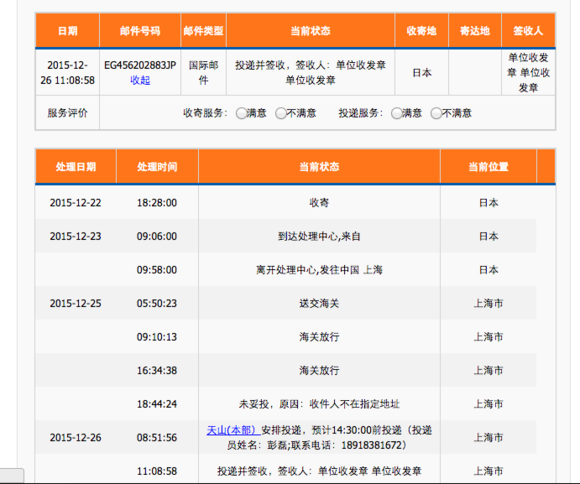The height and width of the screenshot is (484, 580).
Task: Click the 签收人 column header
Action: click(x=528, y=31)
